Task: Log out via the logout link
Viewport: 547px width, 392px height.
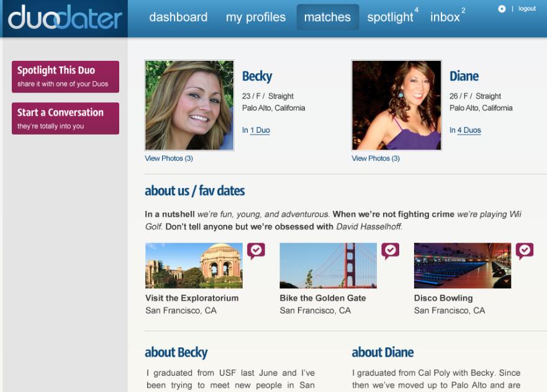Action: click(x=527, y=9)
